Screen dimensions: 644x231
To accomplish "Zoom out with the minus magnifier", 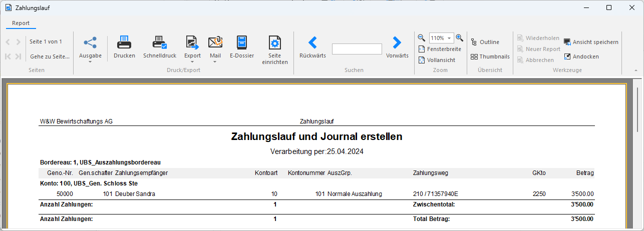I will pyautogui.click(x=422, y=38).
